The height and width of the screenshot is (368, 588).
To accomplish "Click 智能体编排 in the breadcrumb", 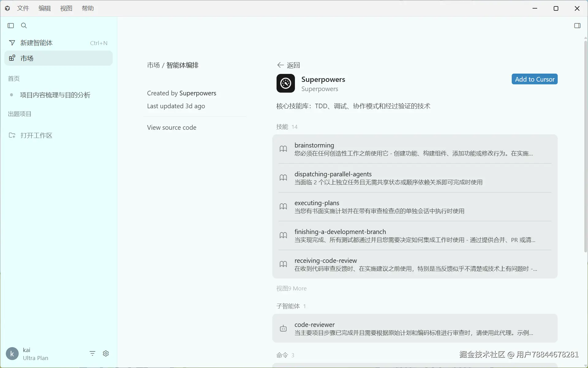I will (183, 65).
